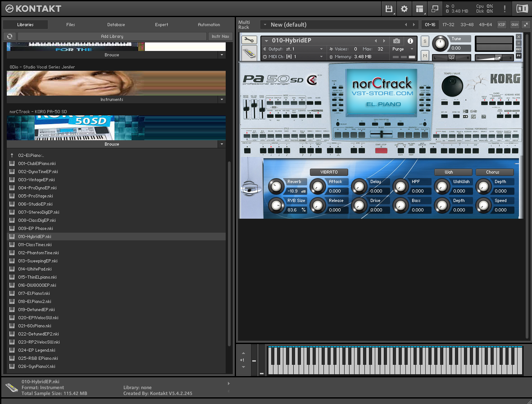Click the library browser scrollbar
This screenshot has height=404, width=532.
pyautogui.click(x=229, y=253)
